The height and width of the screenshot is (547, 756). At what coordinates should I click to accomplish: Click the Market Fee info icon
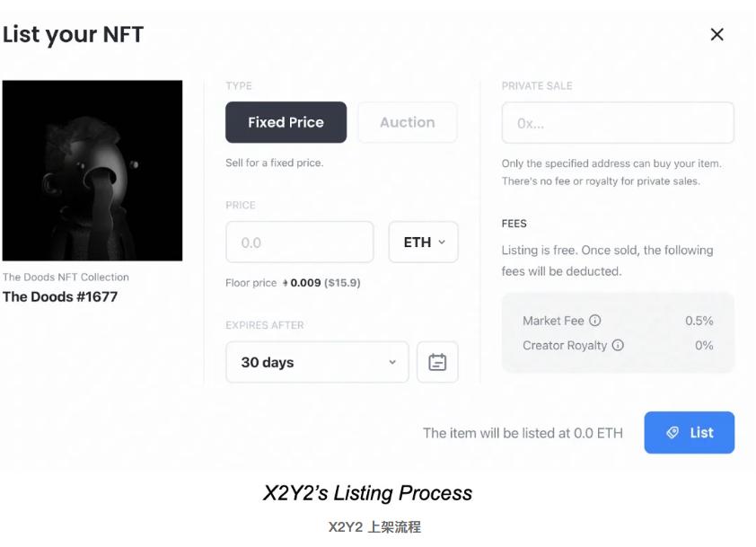point(595,321)
